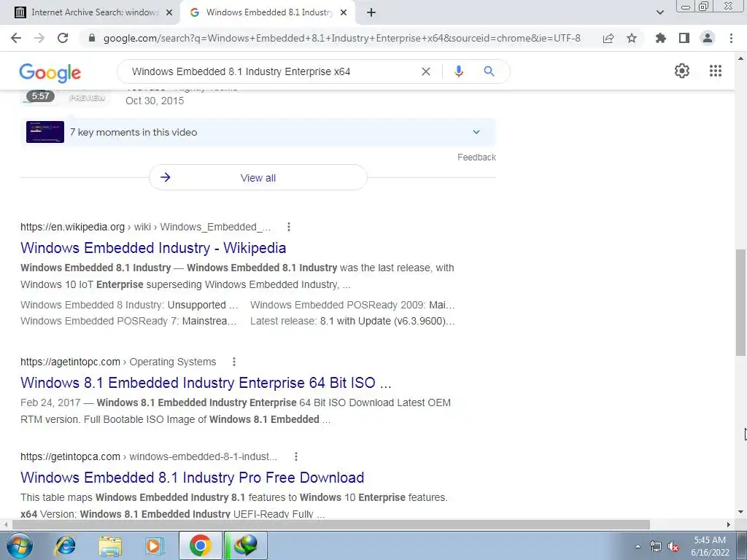Submit search with magnifier icon
Image resolution: width=747 pixels, height=560 pixels.
pos(489,71)
